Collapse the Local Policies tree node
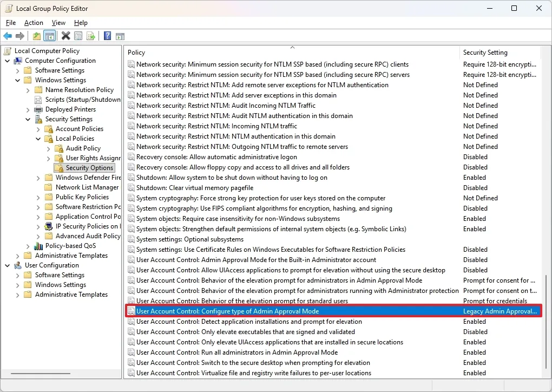Screen dimensions: 552x392 point(37,138)
